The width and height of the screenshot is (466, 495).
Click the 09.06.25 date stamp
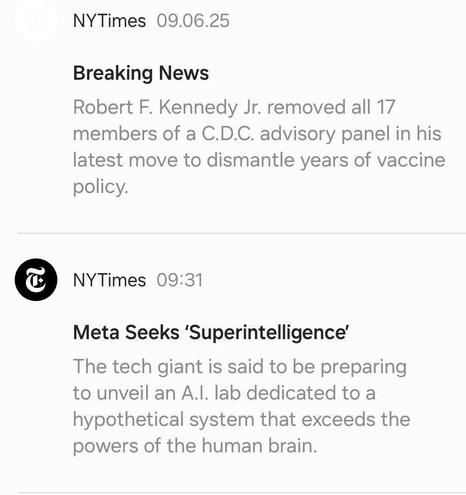pyautogui.click(x=193, y=21)
